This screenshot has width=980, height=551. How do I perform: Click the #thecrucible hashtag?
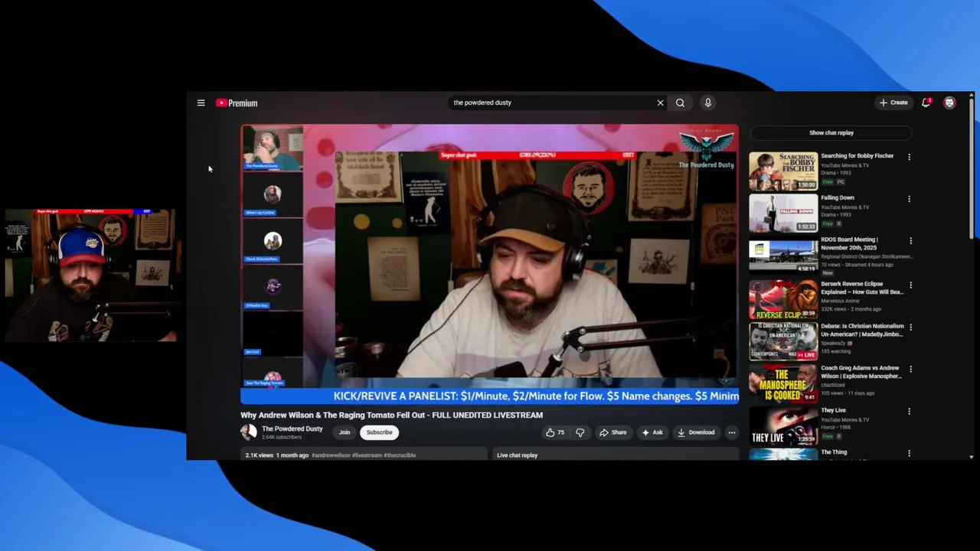tap(400, 455)
